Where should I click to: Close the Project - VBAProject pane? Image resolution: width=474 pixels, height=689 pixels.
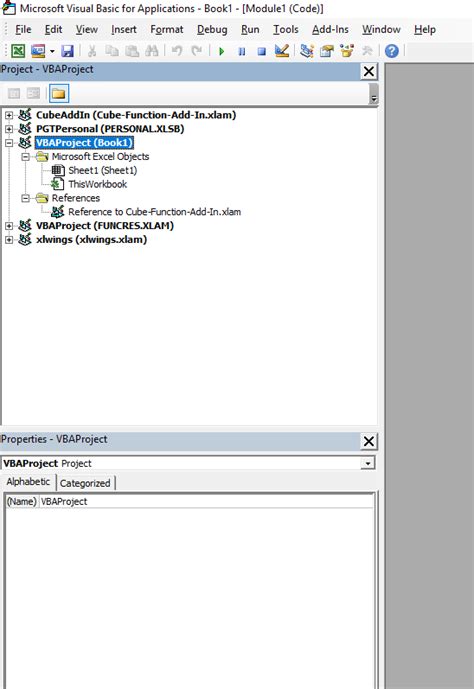click(x=369, y=71)
